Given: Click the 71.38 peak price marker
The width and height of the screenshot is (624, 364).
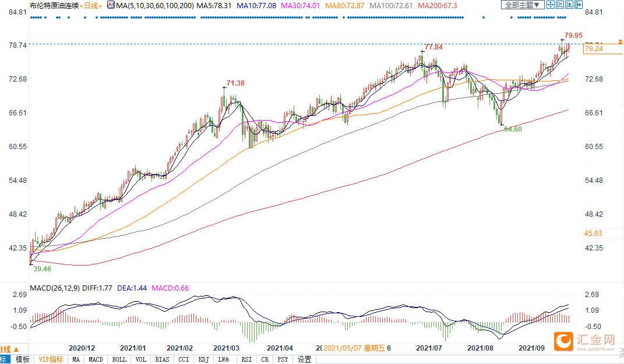Looking at the screenshot, I should pos(235,83).
